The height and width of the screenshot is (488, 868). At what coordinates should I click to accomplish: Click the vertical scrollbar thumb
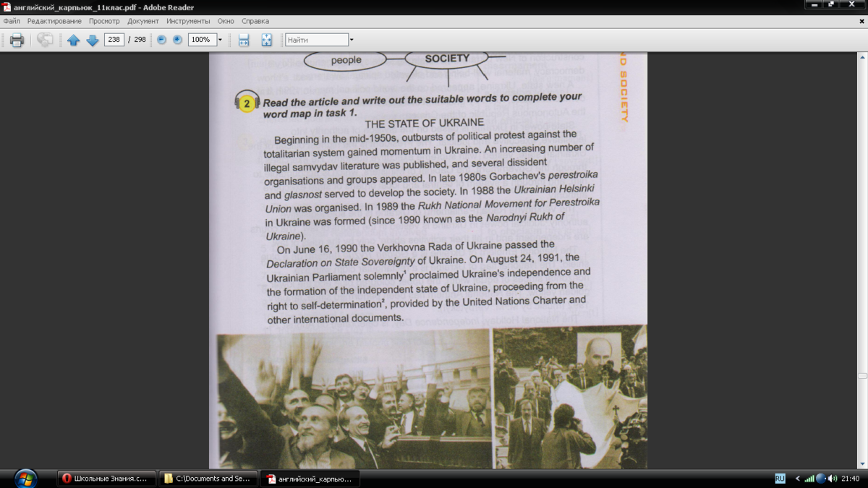tap(862, 376)
